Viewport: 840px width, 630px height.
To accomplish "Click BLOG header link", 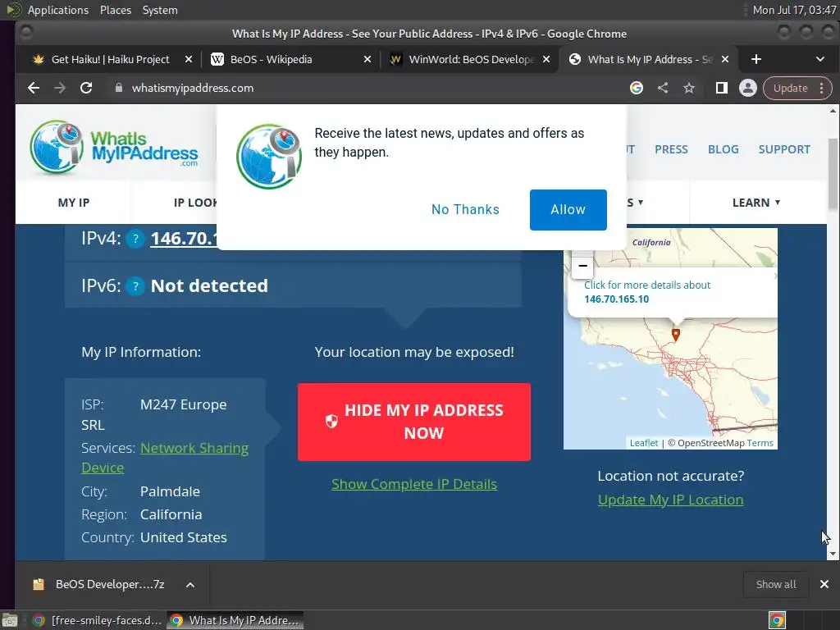I will [x=723, y=149].
